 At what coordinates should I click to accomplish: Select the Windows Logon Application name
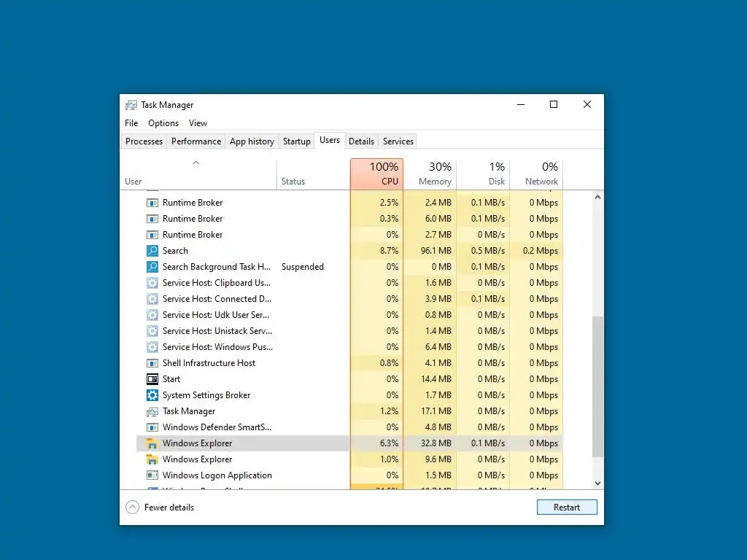click(x=217, y=475)
